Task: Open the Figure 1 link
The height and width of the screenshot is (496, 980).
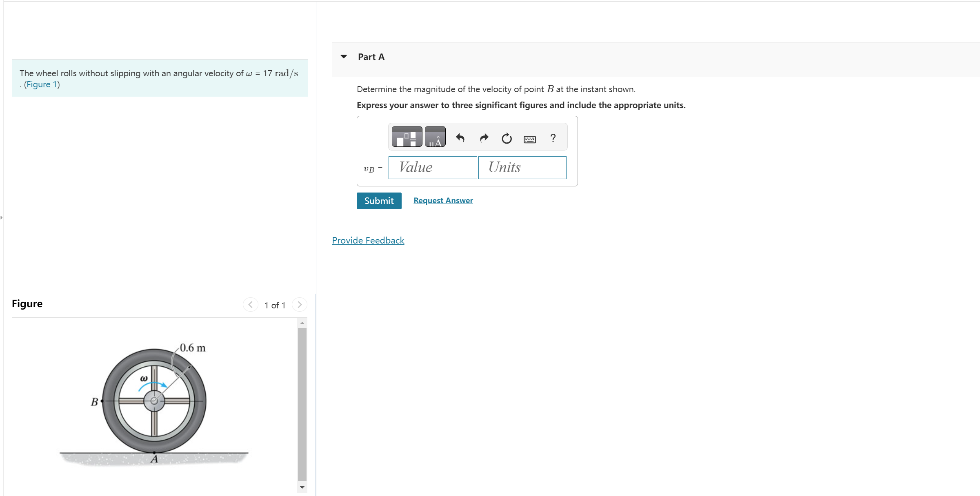Action: (x=42, y=84)
